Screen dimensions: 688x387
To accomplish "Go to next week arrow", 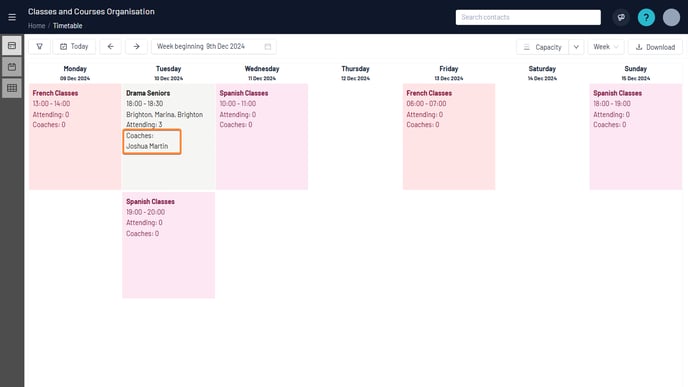I will (x=136, y=47).
